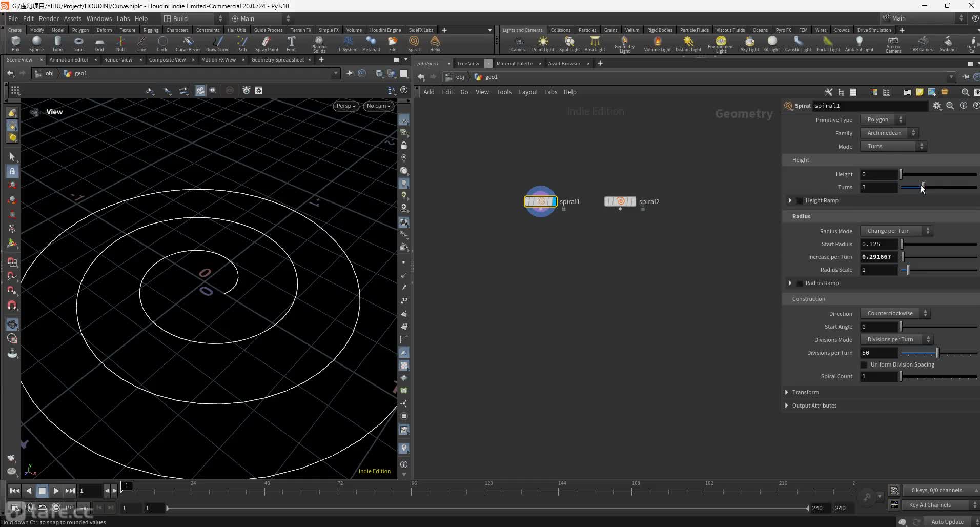Click the Increase per Turn field
The width and height of the screenshot is (980, 527).
tap(879, 257)
